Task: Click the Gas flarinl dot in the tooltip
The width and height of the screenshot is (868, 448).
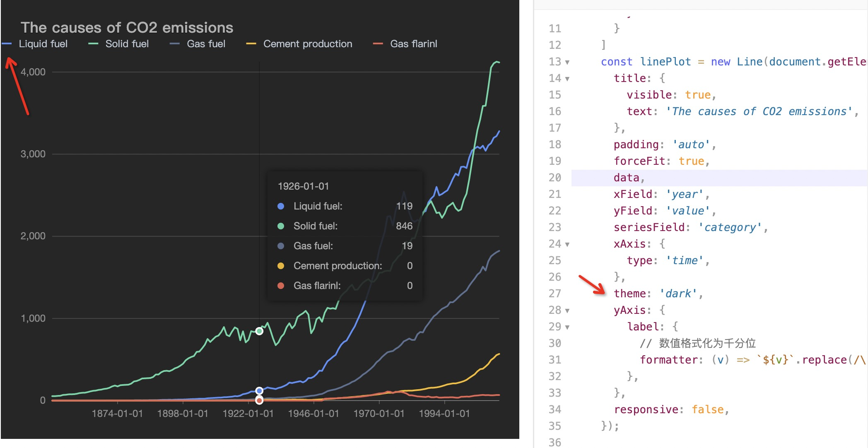Action: click(280, 285)
